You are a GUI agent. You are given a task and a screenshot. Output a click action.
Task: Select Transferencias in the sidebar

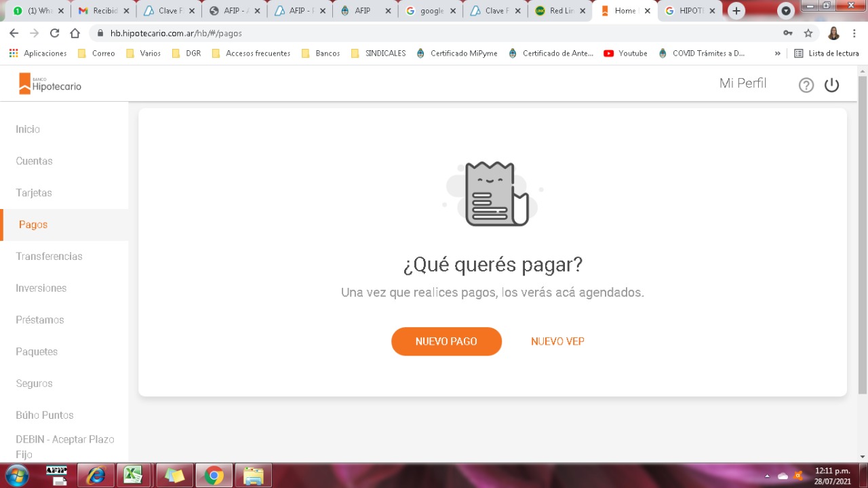pyautogui.click(x=49, y=257)
